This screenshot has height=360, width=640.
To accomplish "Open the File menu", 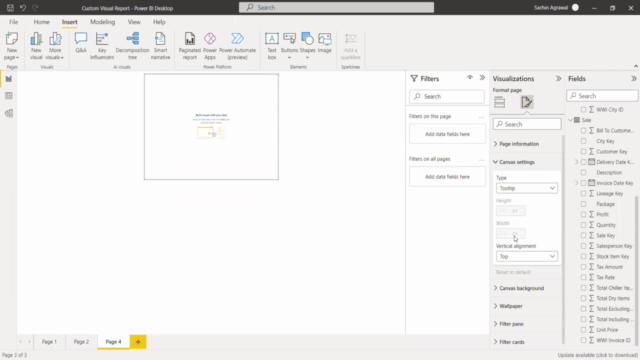I will [x=13, y=22].
